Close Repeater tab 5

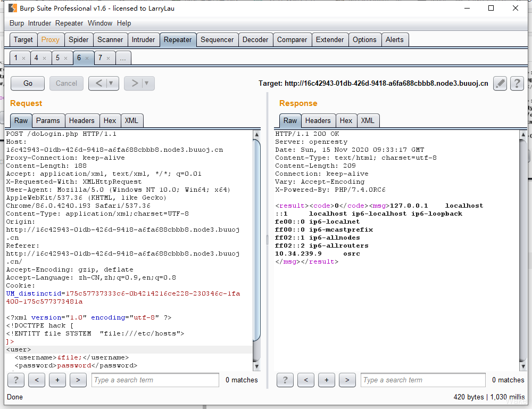(66, 59)
